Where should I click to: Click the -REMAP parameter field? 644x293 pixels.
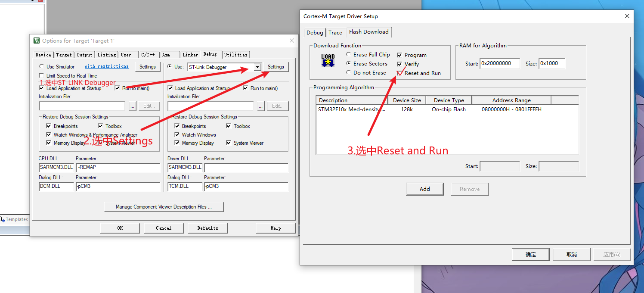click(118, 167)
